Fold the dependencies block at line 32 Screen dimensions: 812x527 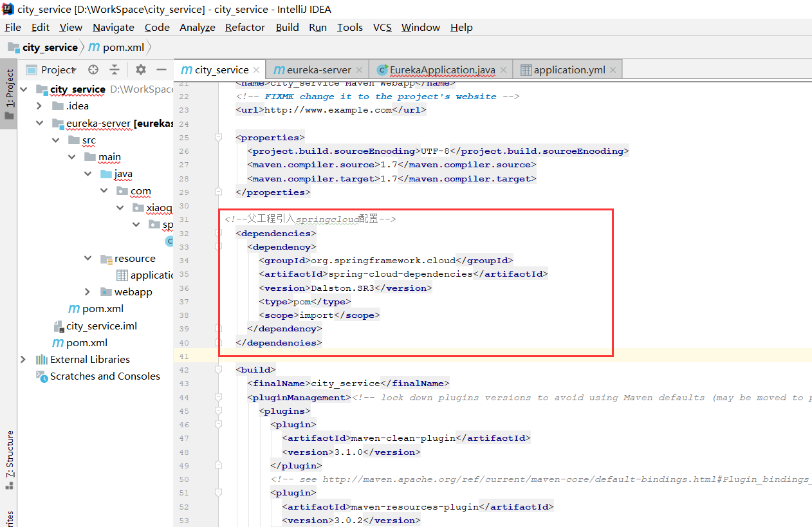(218, 233)
